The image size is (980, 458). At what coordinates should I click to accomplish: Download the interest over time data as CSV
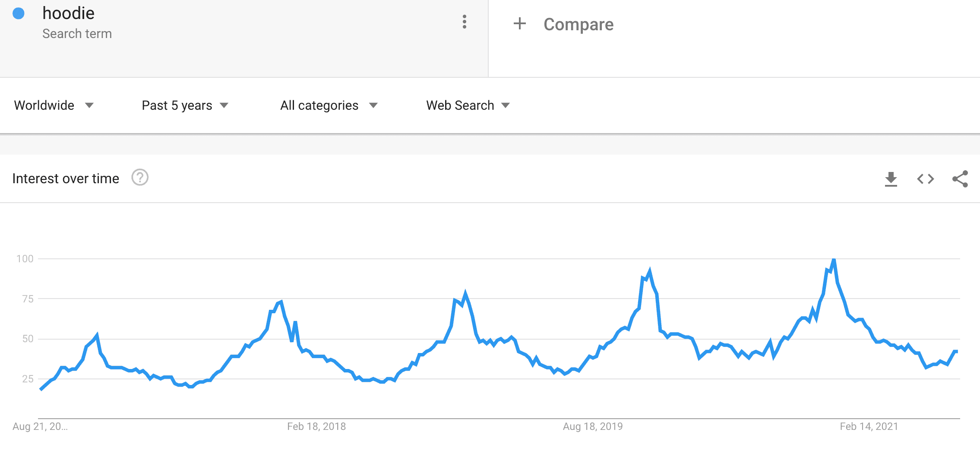tap(890, 178)
